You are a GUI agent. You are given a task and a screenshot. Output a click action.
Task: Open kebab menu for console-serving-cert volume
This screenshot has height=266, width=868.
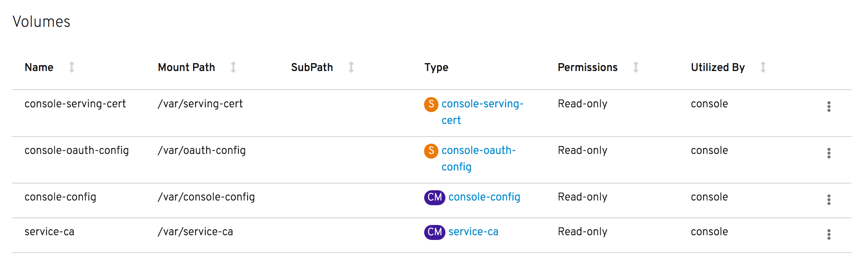tap(829, 107)
